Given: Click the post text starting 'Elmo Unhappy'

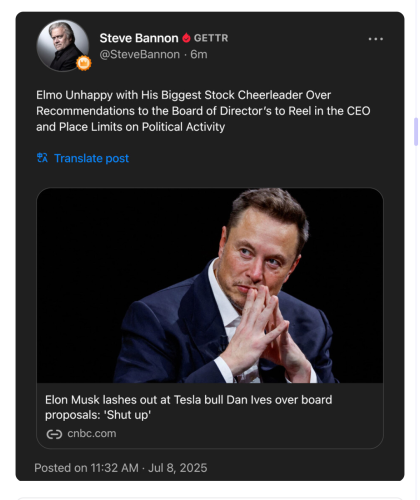Looking at the screenshot, I should coord(203,111).
